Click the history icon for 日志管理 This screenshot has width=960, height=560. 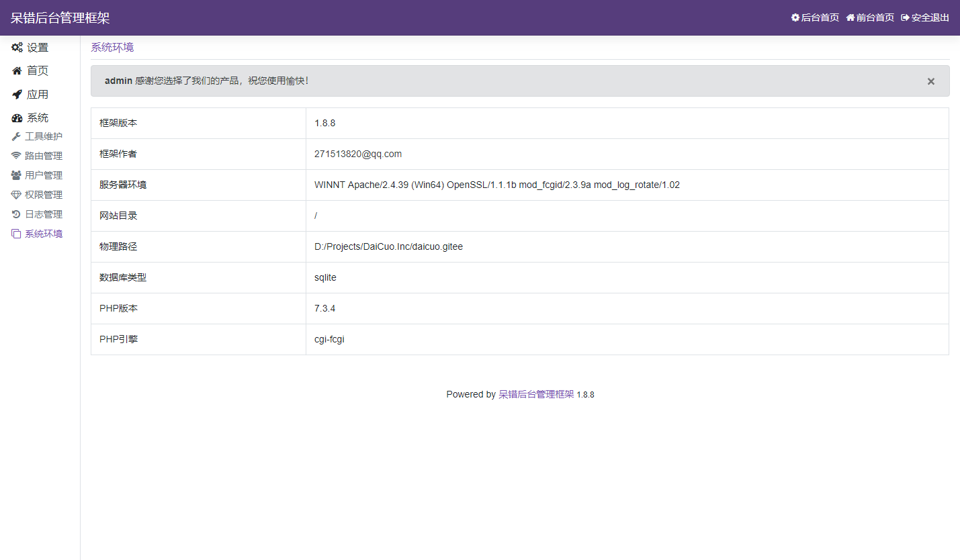[16, 214]
